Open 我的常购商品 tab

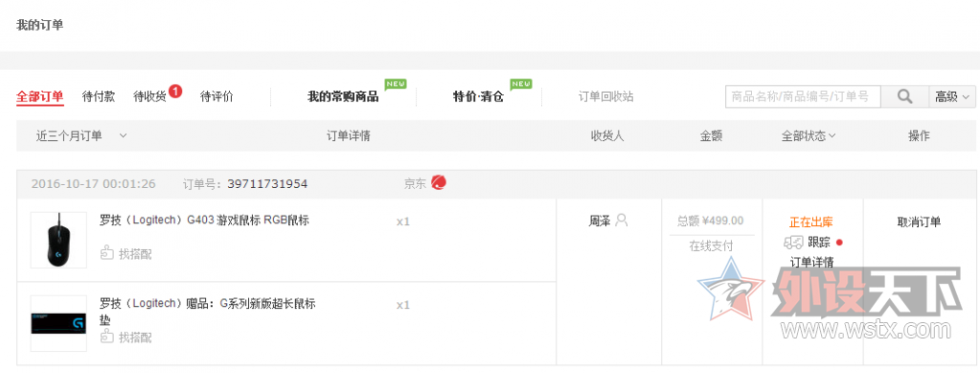[x=343, y=97]
